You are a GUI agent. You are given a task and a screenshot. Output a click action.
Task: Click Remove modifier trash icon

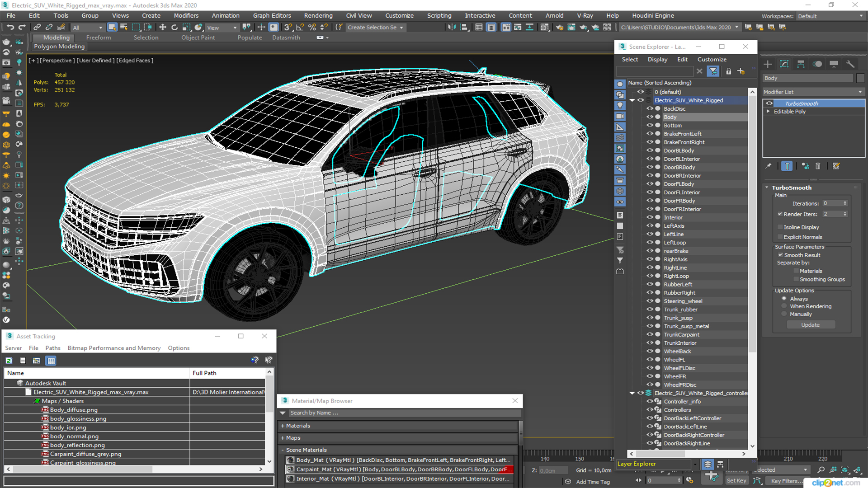click(818, 166)
